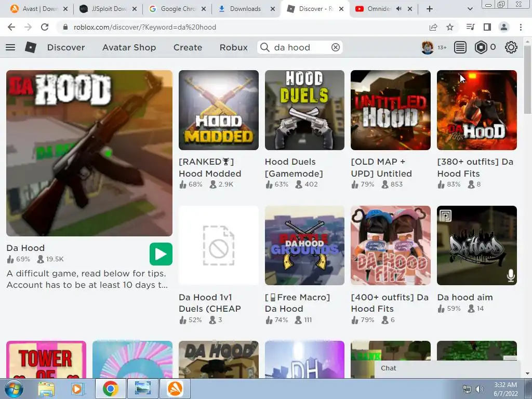Bookmark the page with the star icon
Viewport: 532px width, 399px height.
[x=450, y=27]
